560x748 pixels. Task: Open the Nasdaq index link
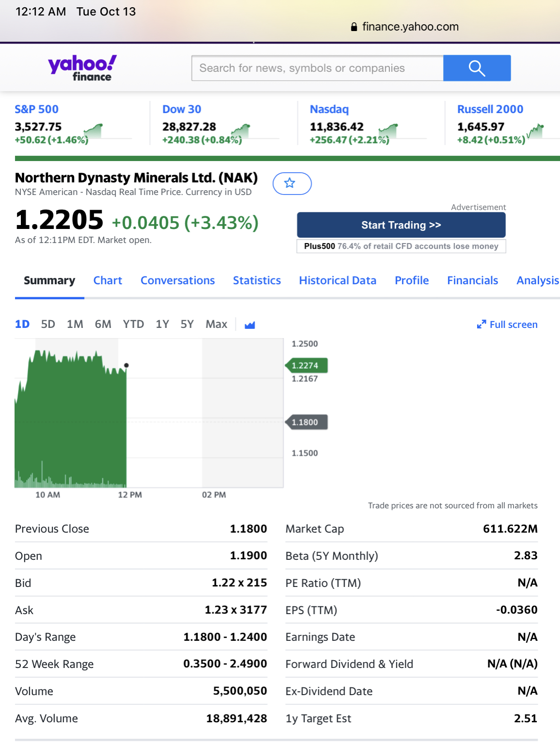point(329,110)
